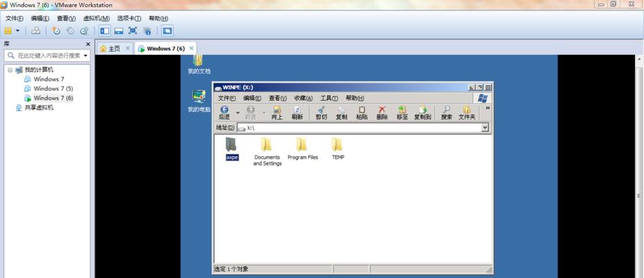
Task: Select the Windows 7 VM in library
Action: (49, 79)
